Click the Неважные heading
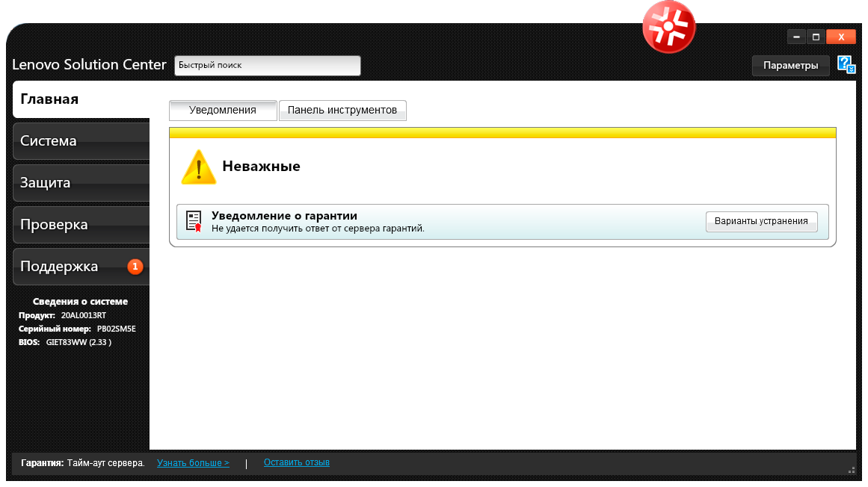The width and height of the screenshot is (868, 487). (x=261, y=167)
